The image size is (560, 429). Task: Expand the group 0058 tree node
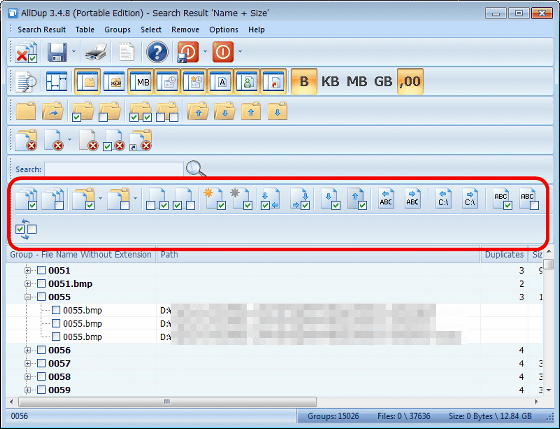click(x=28, y=376)
